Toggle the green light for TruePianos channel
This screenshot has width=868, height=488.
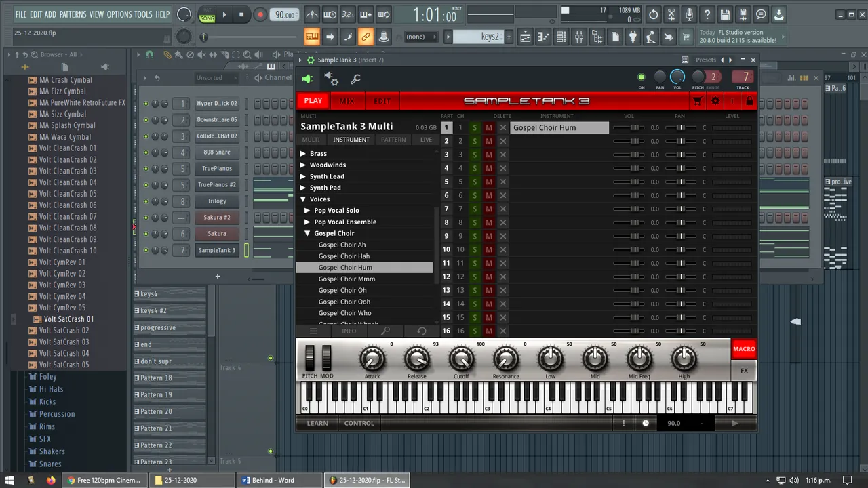point(146,169)
